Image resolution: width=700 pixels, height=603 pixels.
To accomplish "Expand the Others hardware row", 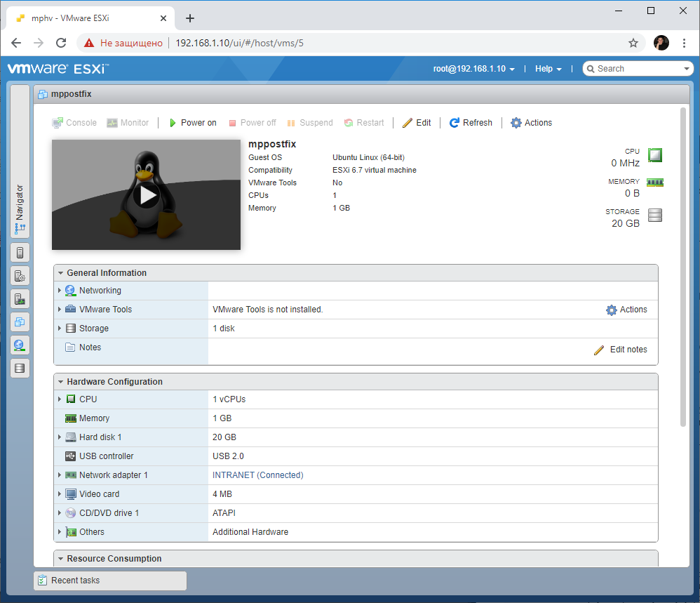I will tap(60, 532).
